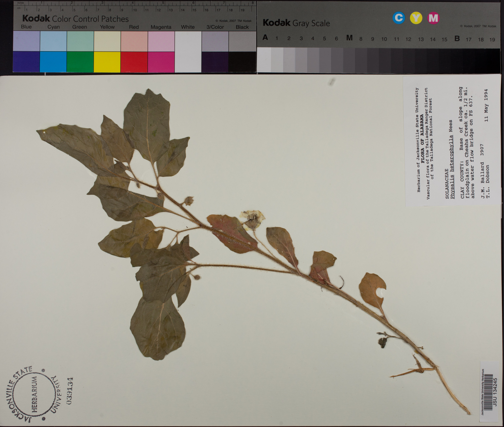Select the pale cream patch under the Yellow label
504x427 pixels.
[x=107, y=41]
